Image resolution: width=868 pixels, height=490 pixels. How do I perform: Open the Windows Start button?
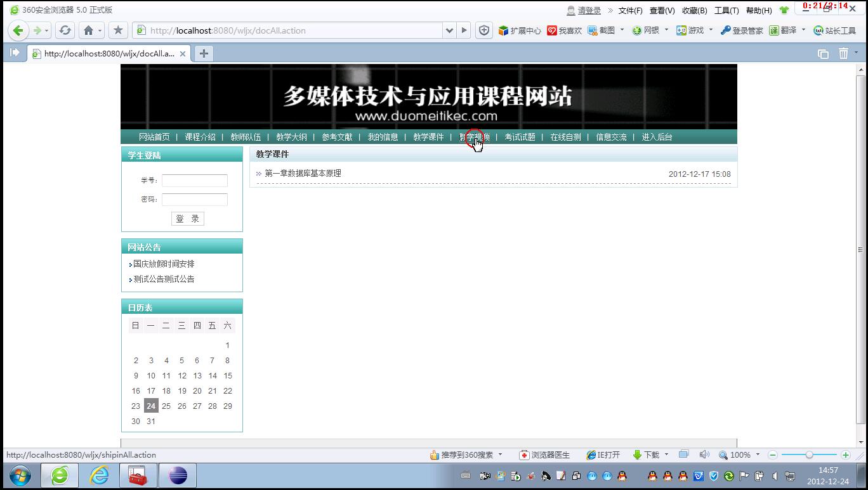click(x=20, y=475)
